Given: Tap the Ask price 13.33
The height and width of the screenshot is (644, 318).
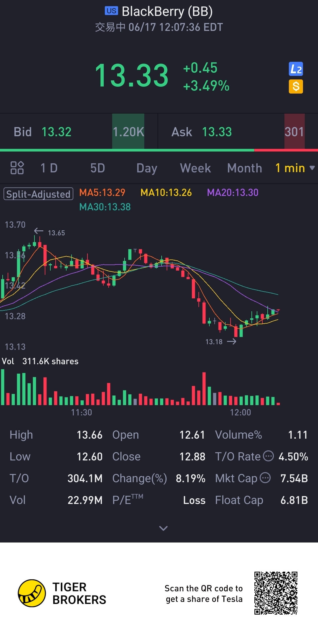Looking at the screenshot, I should [217, 132].
